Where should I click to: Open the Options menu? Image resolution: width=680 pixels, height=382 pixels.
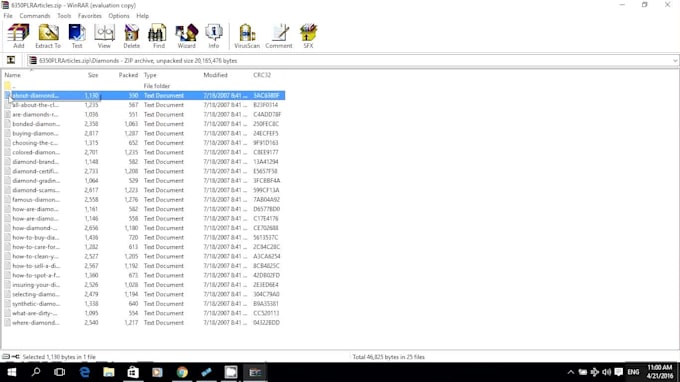click(119, 16)
